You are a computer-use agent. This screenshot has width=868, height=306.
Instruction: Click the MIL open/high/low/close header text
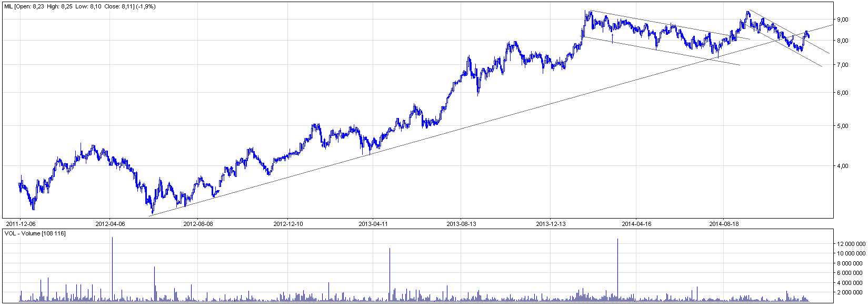pos(80,7)
